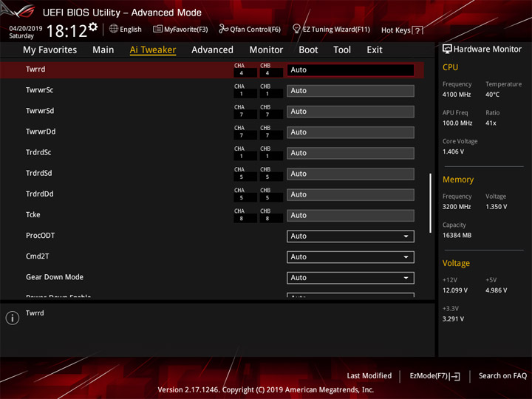Click the TrdrdDd Auto input field
The height and width of the screenshot is (399, 532).
click(x=350, y=194)
